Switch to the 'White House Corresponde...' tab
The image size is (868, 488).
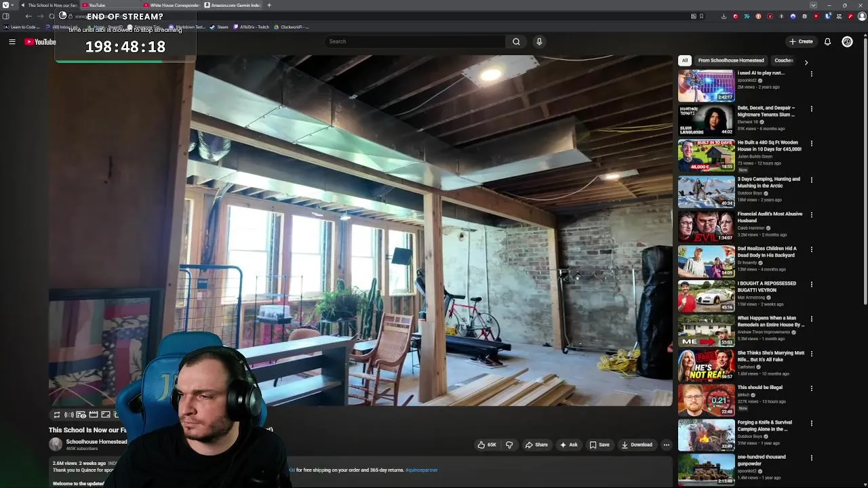[172, 5]
